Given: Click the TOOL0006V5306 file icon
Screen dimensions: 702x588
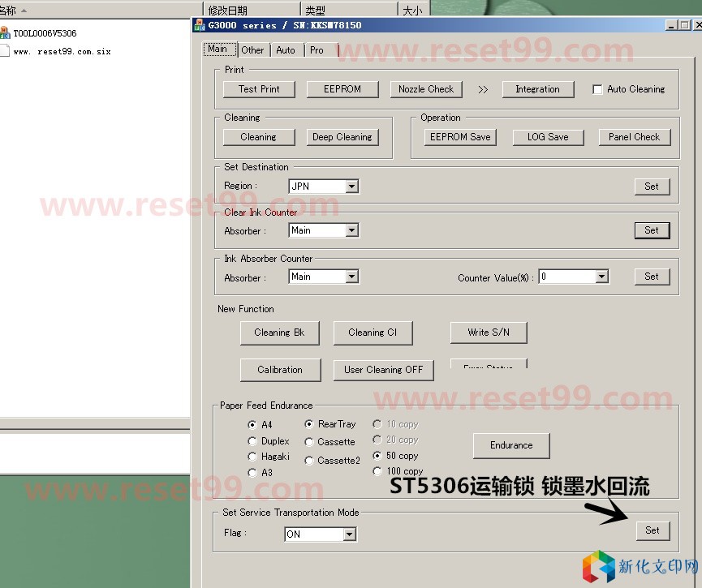Looking at the screenshot, I should pos(4,33).
